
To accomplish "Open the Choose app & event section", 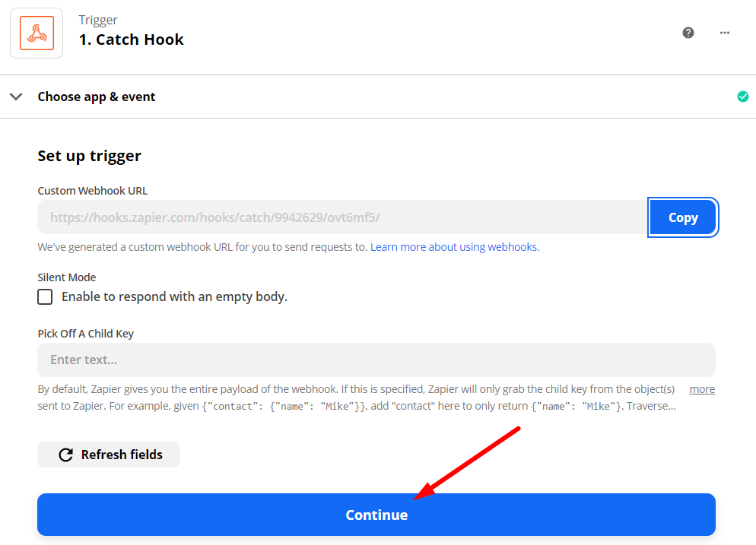I will coord(97,97).
